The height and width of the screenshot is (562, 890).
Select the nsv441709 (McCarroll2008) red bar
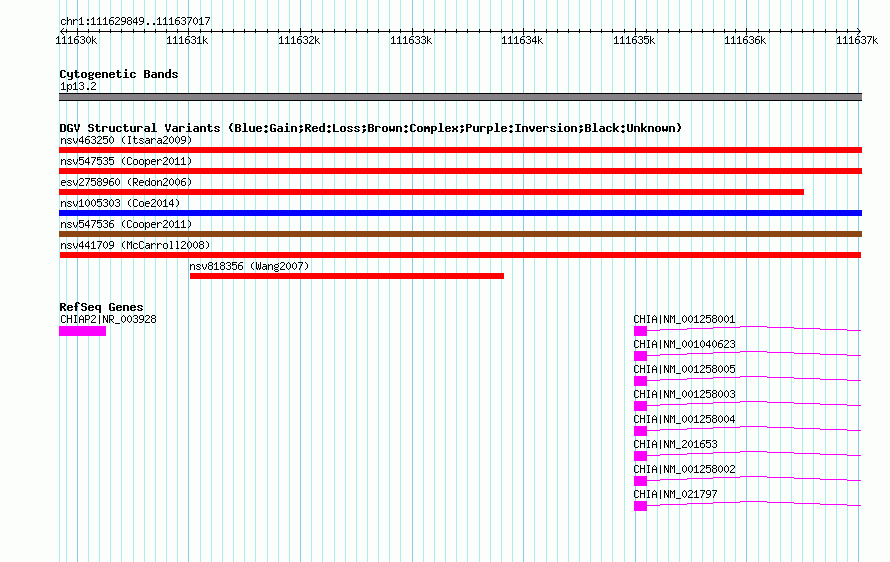coord(460,255)
